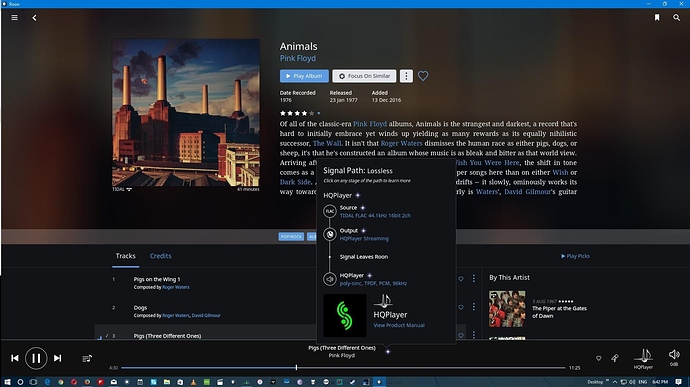
Task: Open the search magnifier icon
Action: pyautogui.click(x=676, y=18)
